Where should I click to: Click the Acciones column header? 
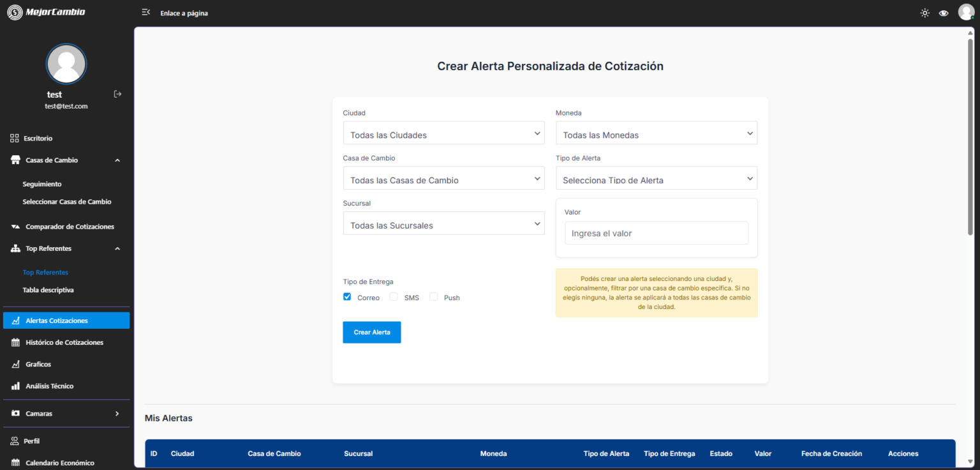(903, 453)
